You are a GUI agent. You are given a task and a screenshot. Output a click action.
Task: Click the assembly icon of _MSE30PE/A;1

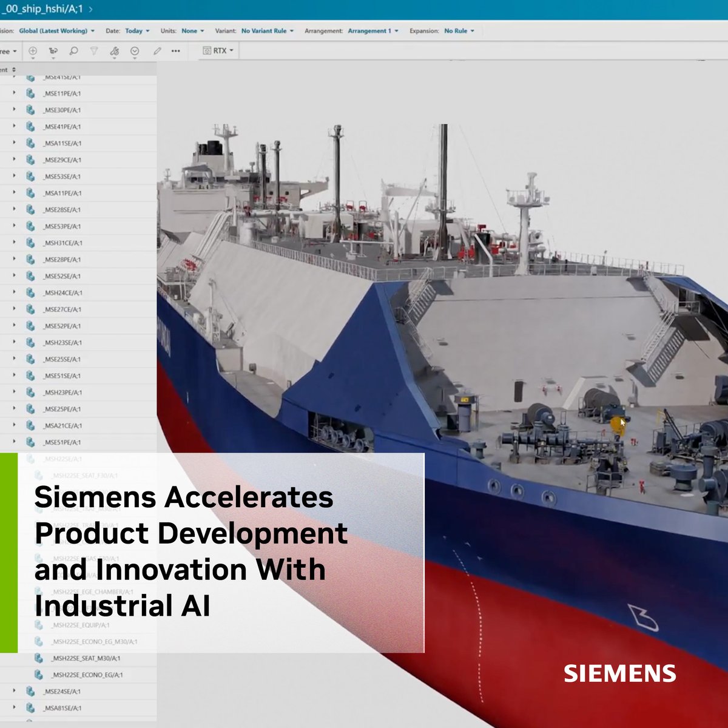[x=30, y=110]
